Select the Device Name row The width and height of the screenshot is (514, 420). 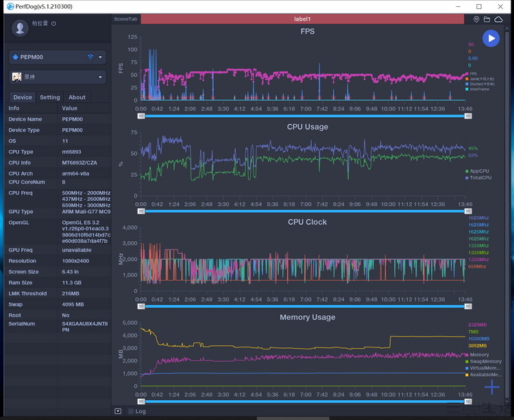click(x=58, y=119)
